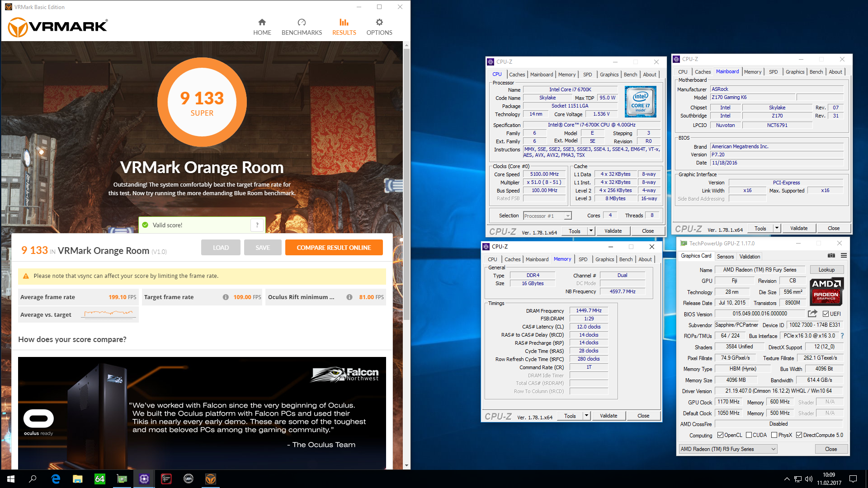Click the volume speaker icon in system tray
Screen dimensions: 868x488
[x=809, y=479]
